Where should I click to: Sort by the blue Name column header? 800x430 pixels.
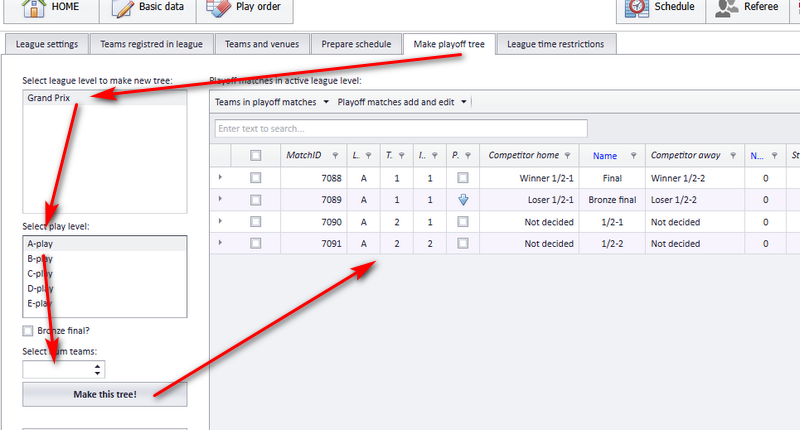coord(605,156)
